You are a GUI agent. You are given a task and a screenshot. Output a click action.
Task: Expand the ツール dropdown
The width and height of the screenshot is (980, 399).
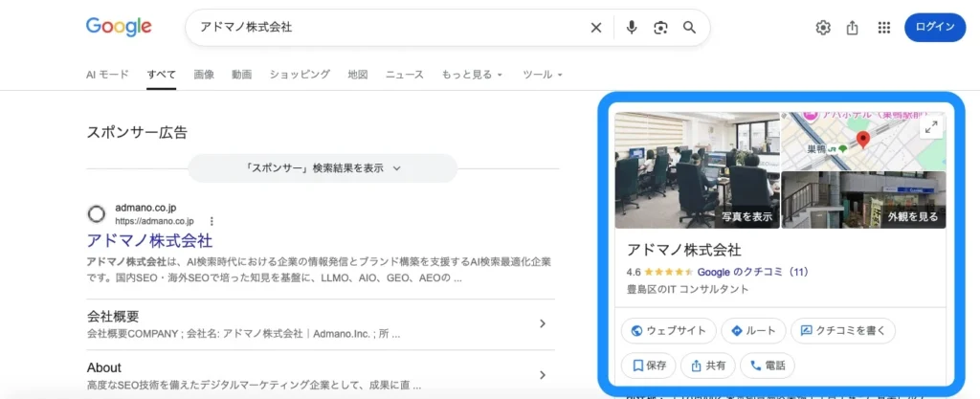[543, 75]
